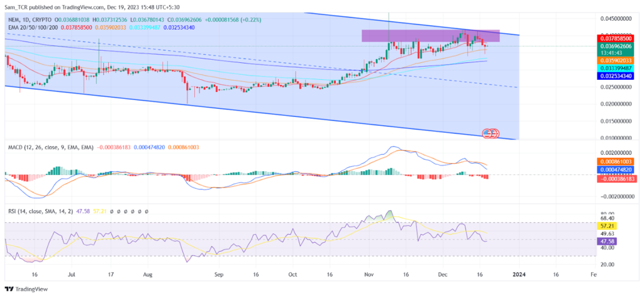Viewport: 644px width, 297px height.
Task: Click the dark blue 0.032534340 price axis label
Action: (614, 76)
